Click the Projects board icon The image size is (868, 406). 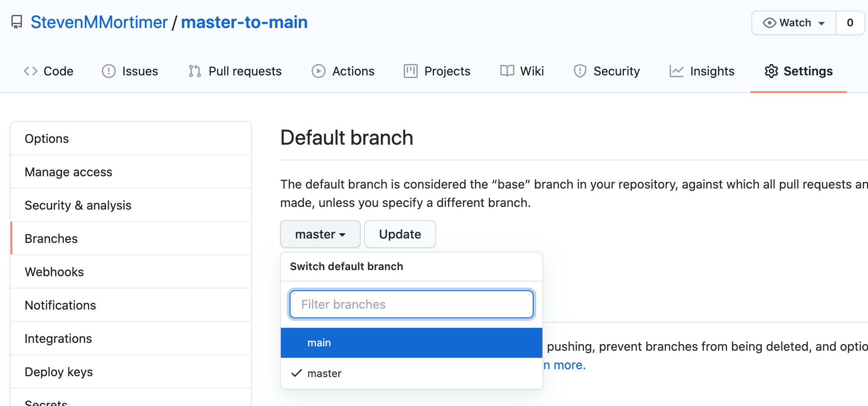click(x=410, y=71)
